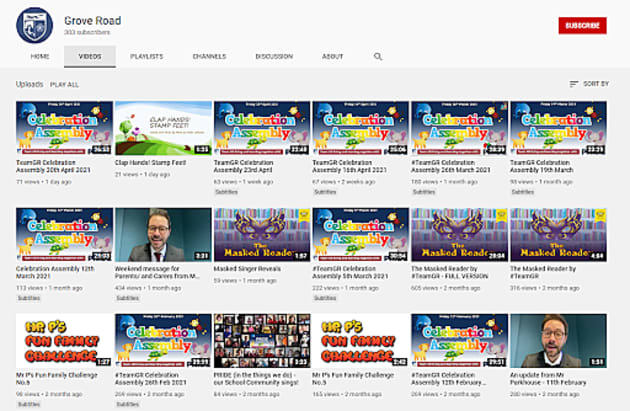
Task: Play the Clap Hands! Stamp Feet! thumbnail
Action: [163, 128]
